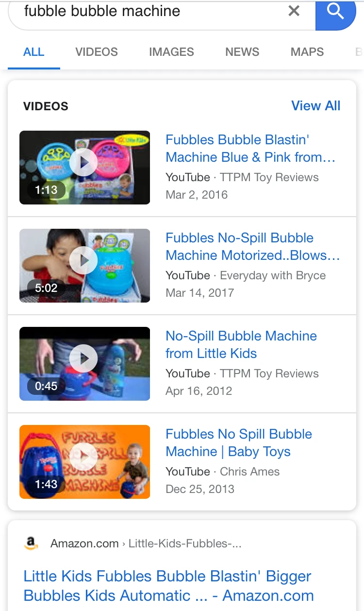Clear the search field with X icon
The height and width of the screenshot is (611, 364).
pos(294,11)
